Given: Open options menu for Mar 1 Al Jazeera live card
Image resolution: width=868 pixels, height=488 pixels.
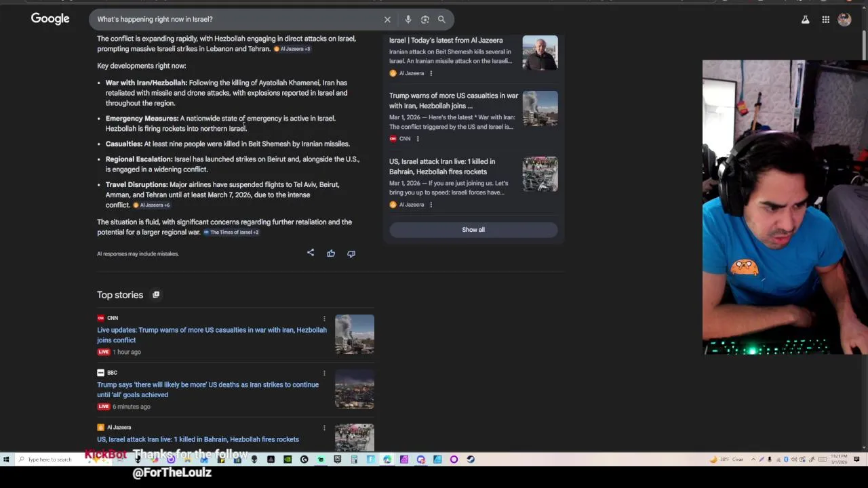Looking at the screenshot, I should pyautogui.click(x=431, y=205).
